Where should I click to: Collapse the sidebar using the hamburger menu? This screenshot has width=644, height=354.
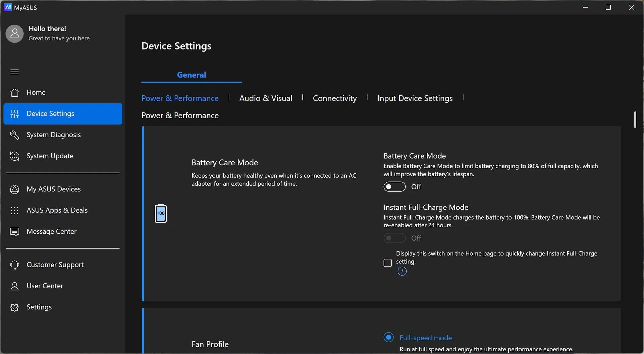coord(14,72)
